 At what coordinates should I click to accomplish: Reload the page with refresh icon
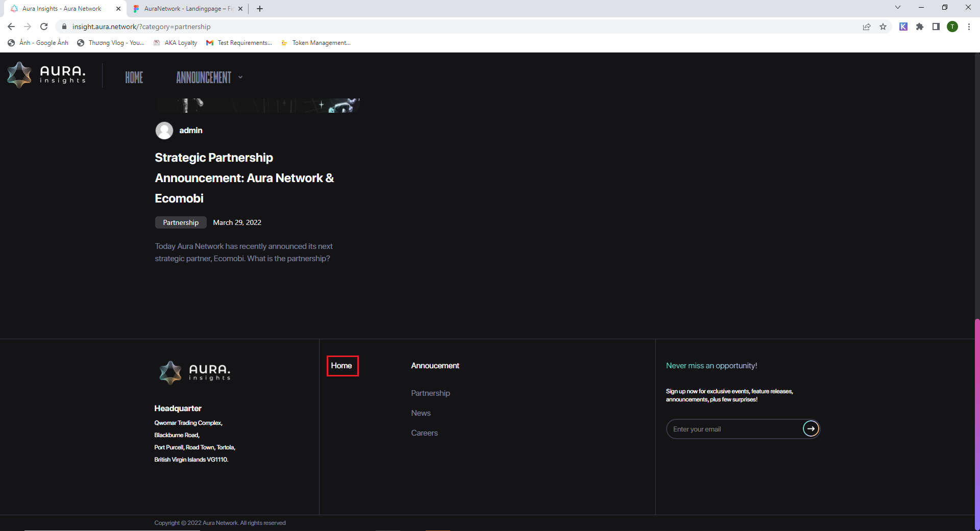coord(44,27)
